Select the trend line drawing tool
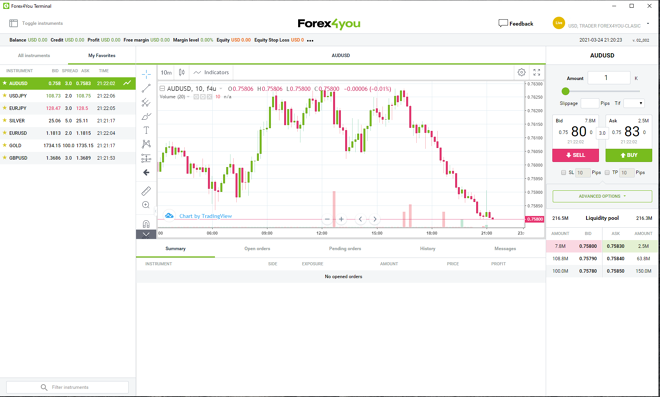Image resolution: width=660 pixels, height=397 pixels. 146,88
